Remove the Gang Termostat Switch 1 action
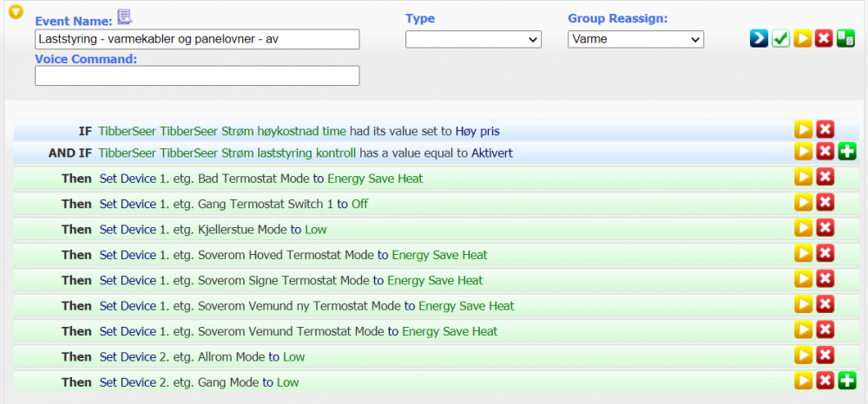 pos(825,202)
